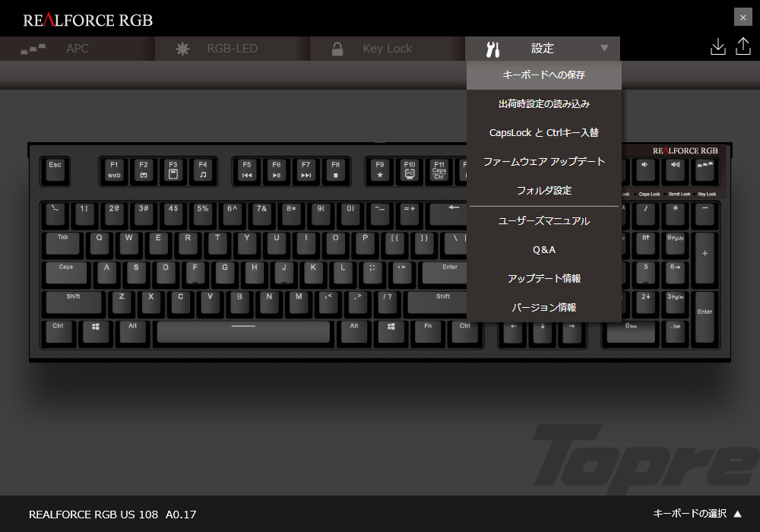760x532 pixels.
Task: Expand the キーボードの選択 selector
Action: tap(697, 514)
